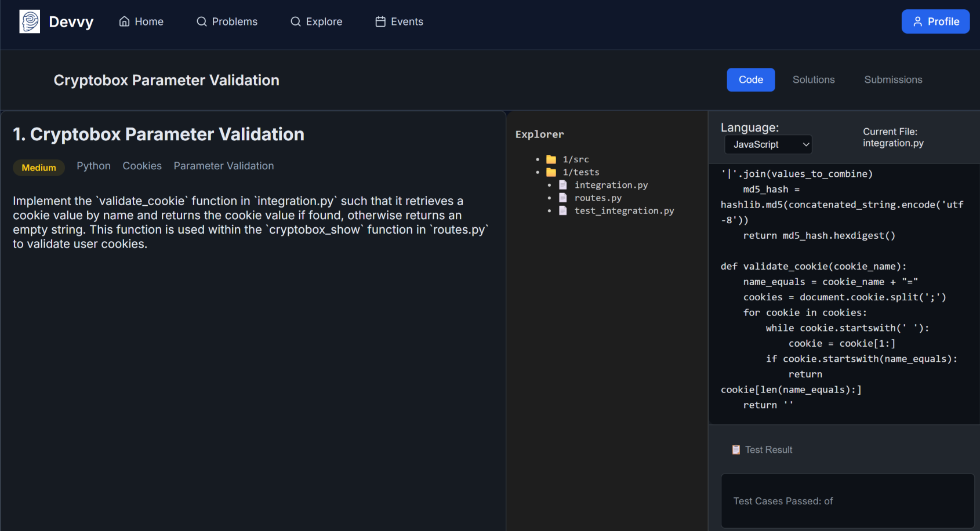This screenshot has height=531, width=980.
Task: Open routes.py in the explorer
Action: coord(598,198)
